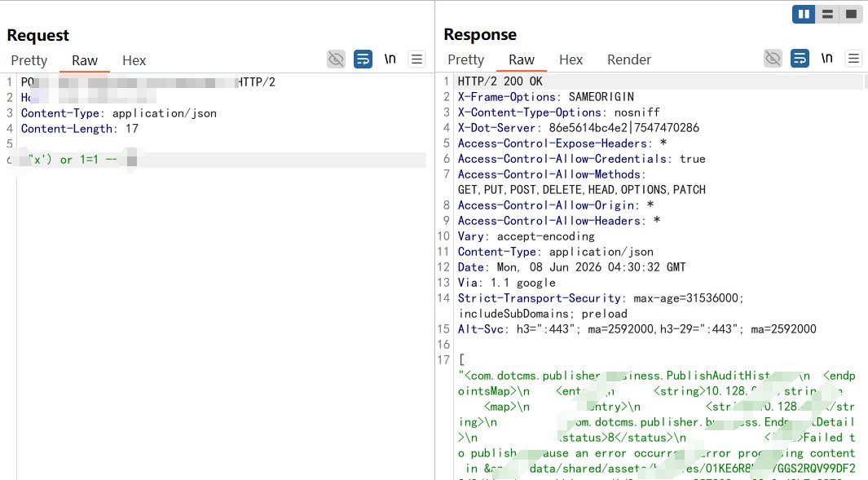Open Response panel hamburger options menu
Viewport: 868px width, 480px height.
(x=853, y=58)
